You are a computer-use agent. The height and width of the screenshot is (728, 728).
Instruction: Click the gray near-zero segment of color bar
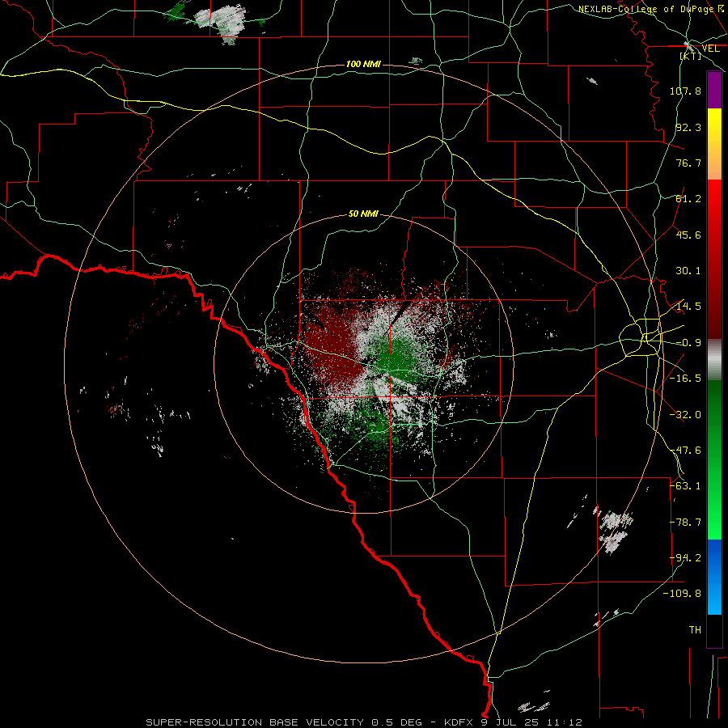(714, 360)
